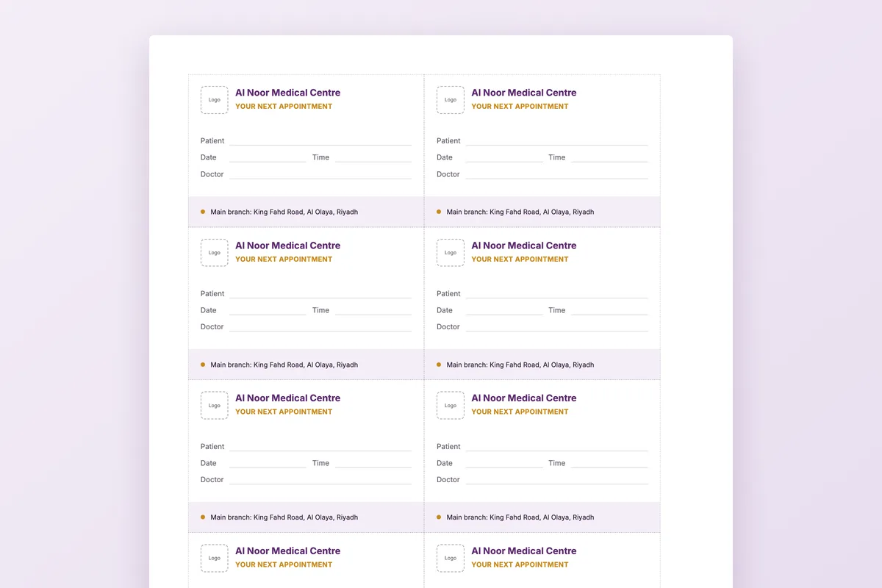Click the Time line in third-row right card

[609, 463]
